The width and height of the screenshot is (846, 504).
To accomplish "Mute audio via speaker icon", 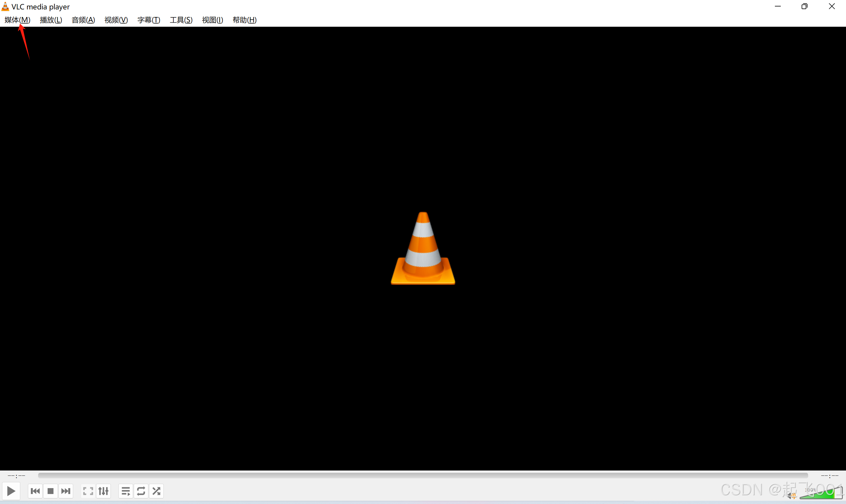I will click(x=792, y=495).
